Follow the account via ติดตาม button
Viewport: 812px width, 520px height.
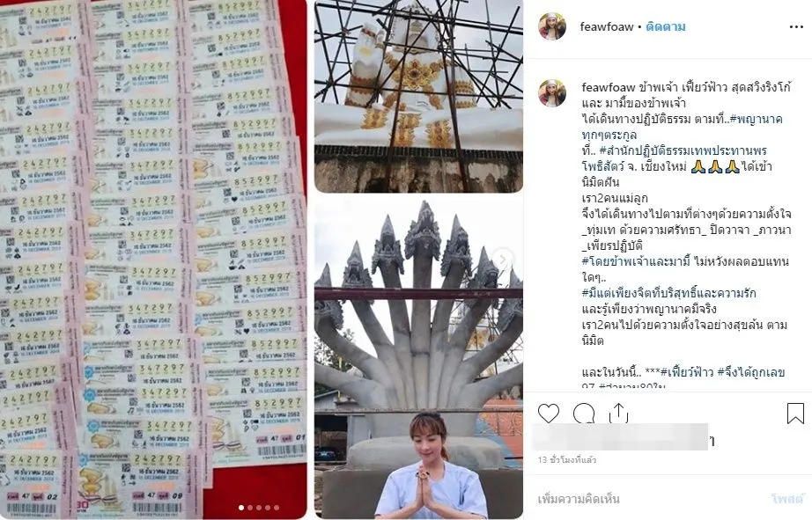coord(666,27)
